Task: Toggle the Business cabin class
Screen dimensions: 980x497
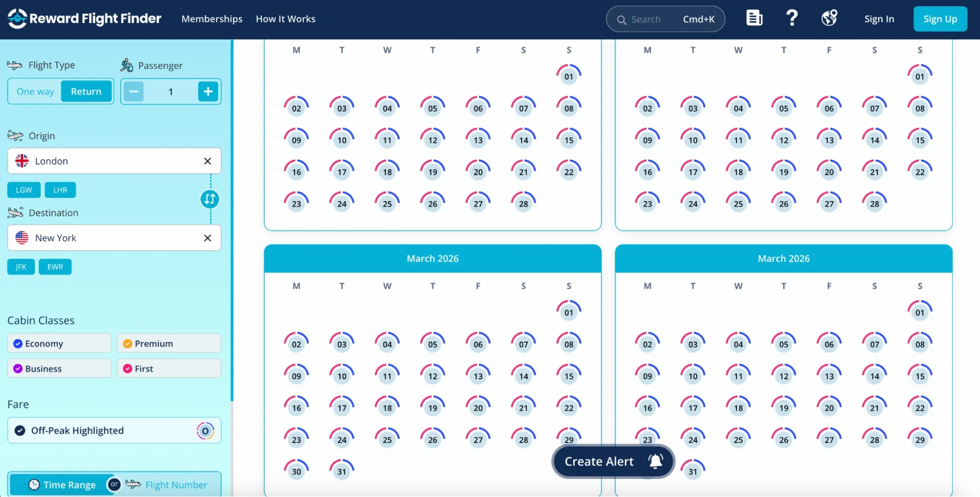Action: (x=59, y=369)
